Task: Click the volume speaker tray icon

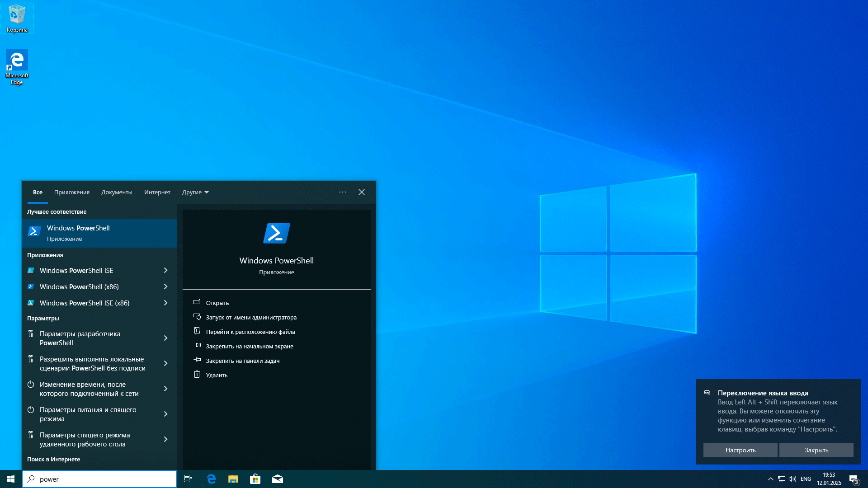Action: click(x=793, y=479)
